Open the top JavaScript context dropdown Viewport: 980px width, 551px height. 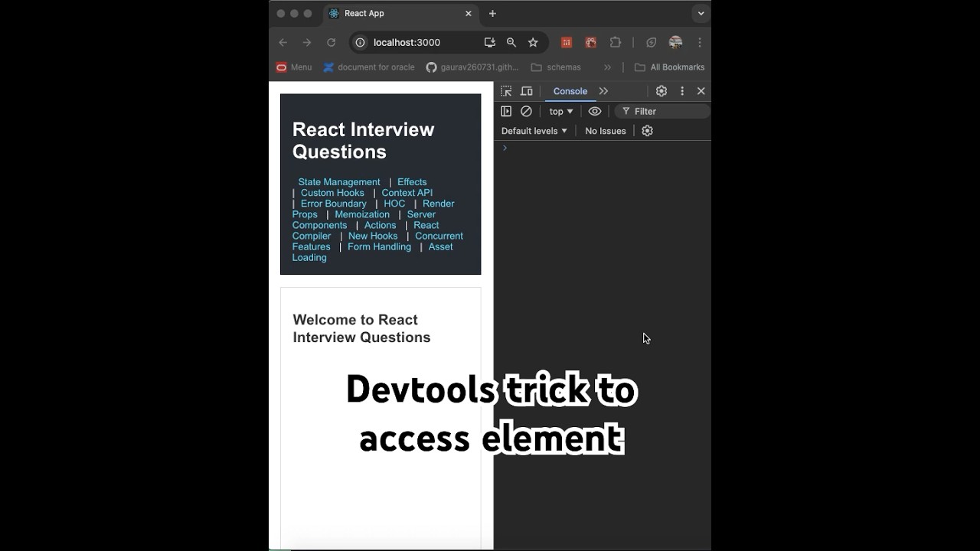561,112
